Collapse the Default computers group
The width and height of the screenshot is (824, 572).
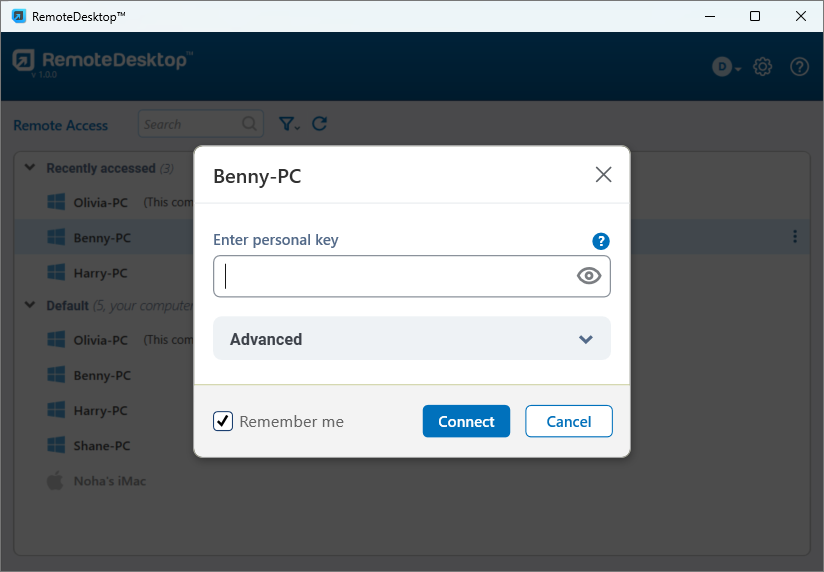pyautogui.click(x=28, y=305)
